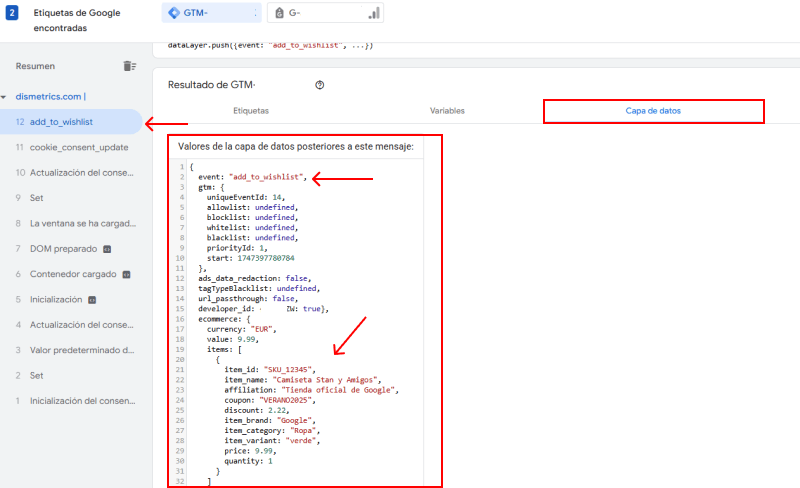800x488 pixels.
Task: Click the quantity: 1 line
Action: pyautogui.click(x=248, y=461)
